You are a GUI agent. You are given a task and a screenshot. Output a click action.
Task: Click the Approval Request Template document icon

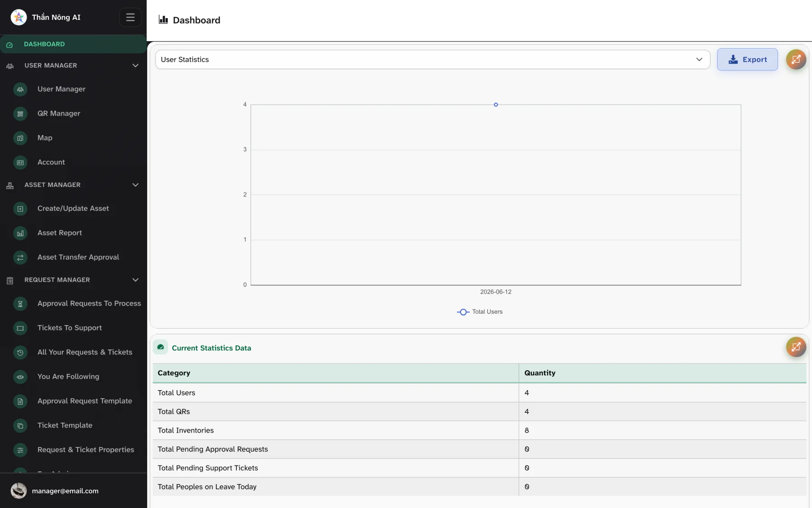[20, 401]
